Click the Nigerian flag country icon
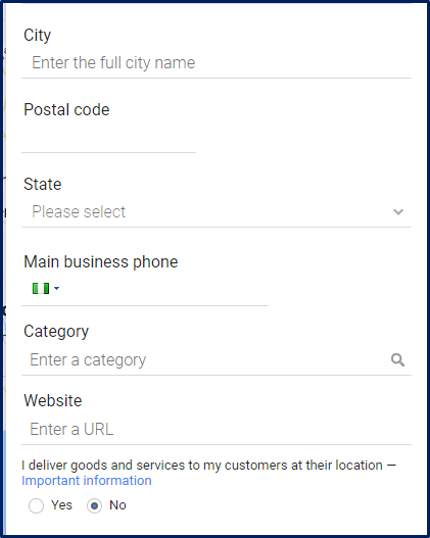The image size is (430, 538). pyautogui.click(x=40, y=289)
